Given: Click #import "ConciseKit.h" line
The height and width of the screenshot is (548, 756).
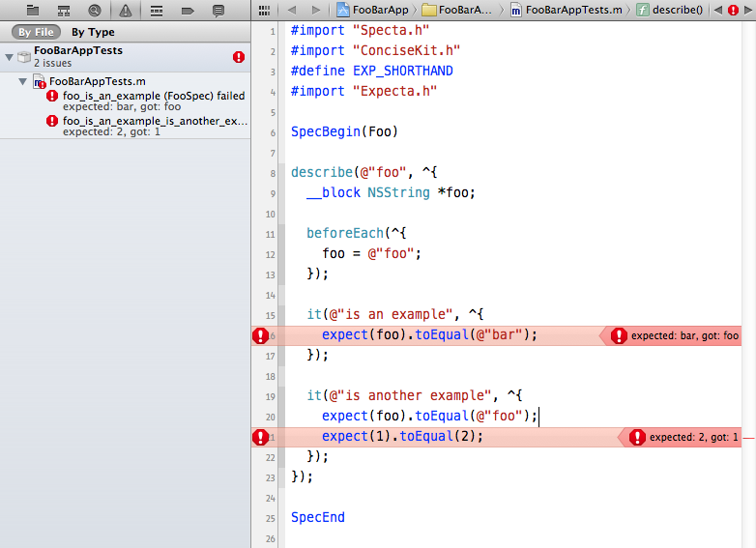Looking at the screenshot, I should point(375,50).
